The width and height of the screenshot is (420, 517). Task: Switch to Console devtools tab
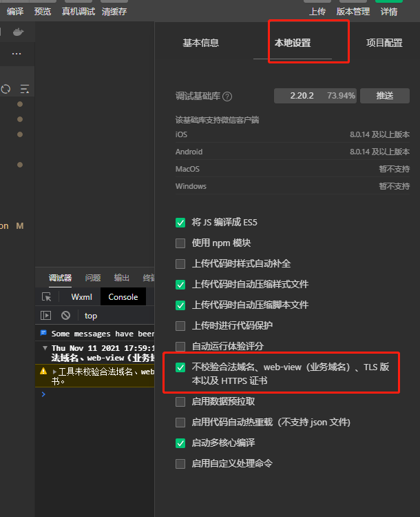click(123, 296)
